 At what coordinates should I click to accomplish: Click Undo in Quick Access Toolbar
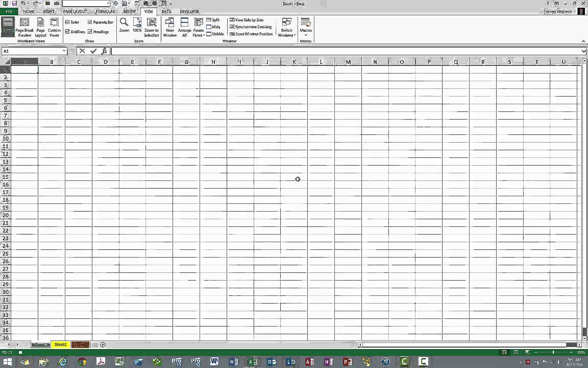pos(23,4)
